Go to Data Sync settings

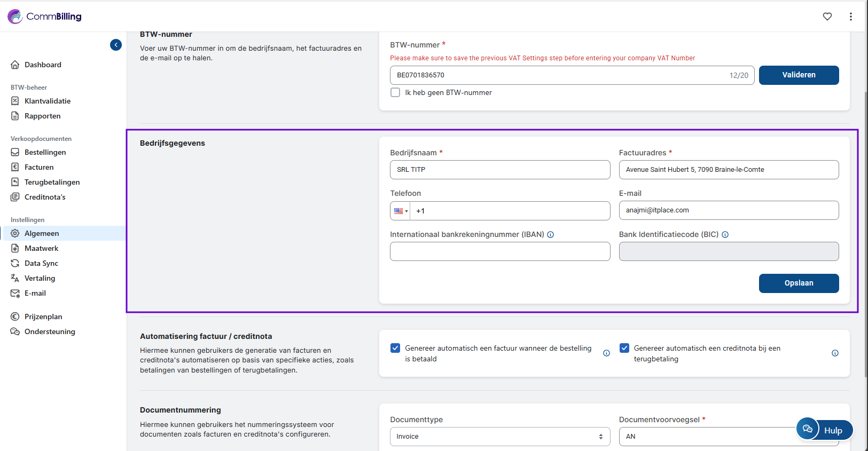point(41,263)
